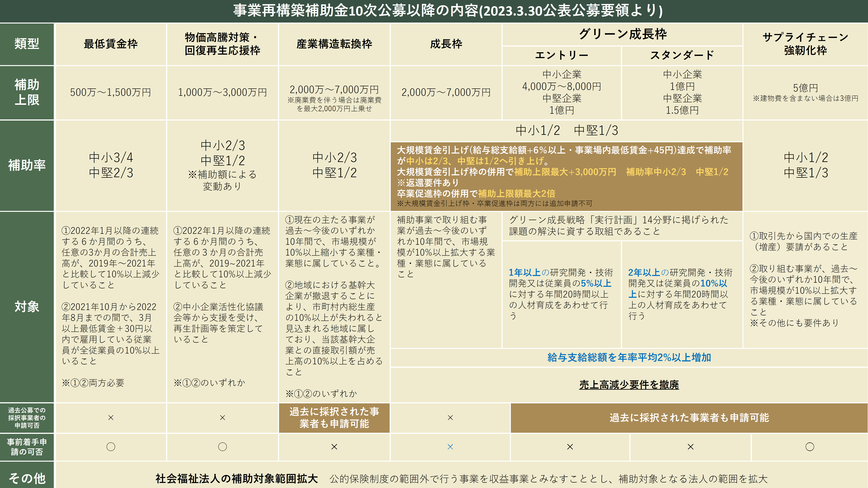Click ※①②のいずれか in the 産業構造転換枠 column
Image resolution: width=868 pixels, height=488 pixels.
coord(321,394)
